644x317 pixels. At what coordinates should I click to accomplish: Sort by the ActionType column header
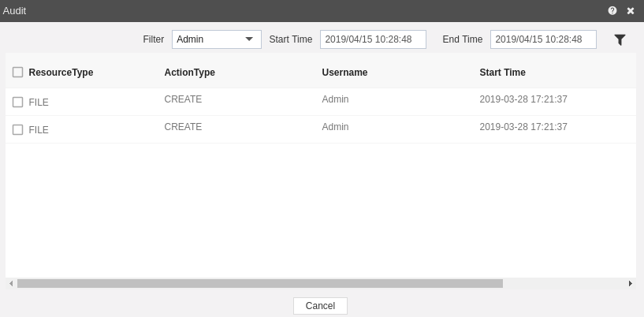pos(189,73)
